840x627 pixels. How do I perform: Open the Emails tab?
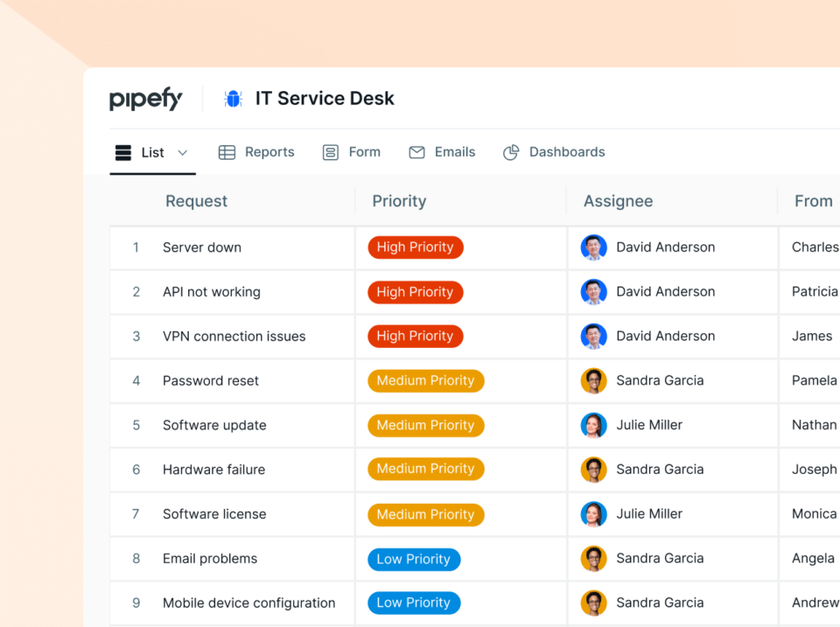(x=442, y=151)
